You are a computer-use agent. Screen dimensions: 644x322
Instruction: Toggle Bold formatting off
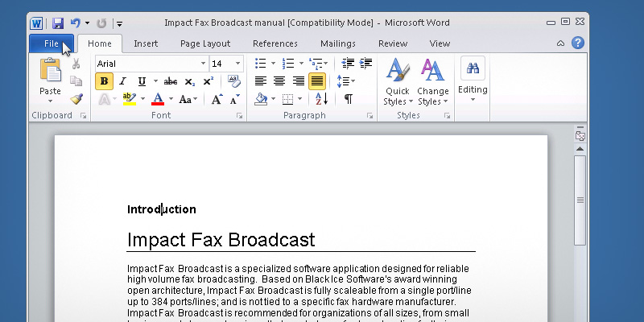click(104, 81)
